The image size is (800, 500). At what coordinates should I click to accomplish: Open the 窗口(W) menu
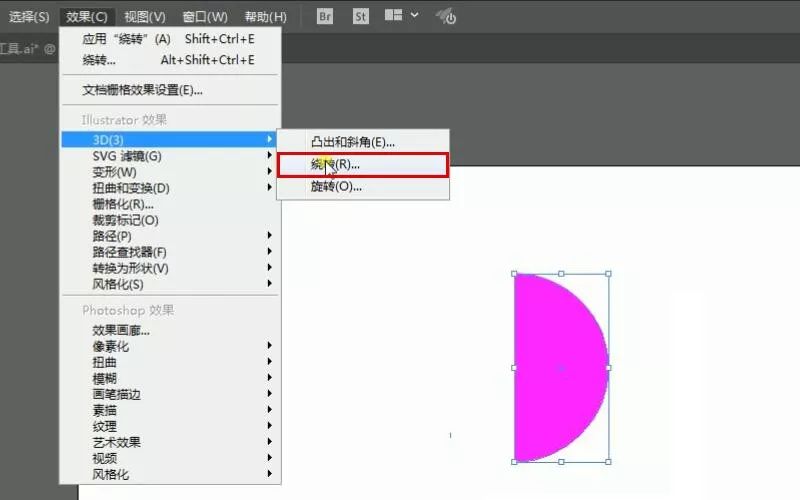(205, 17)
